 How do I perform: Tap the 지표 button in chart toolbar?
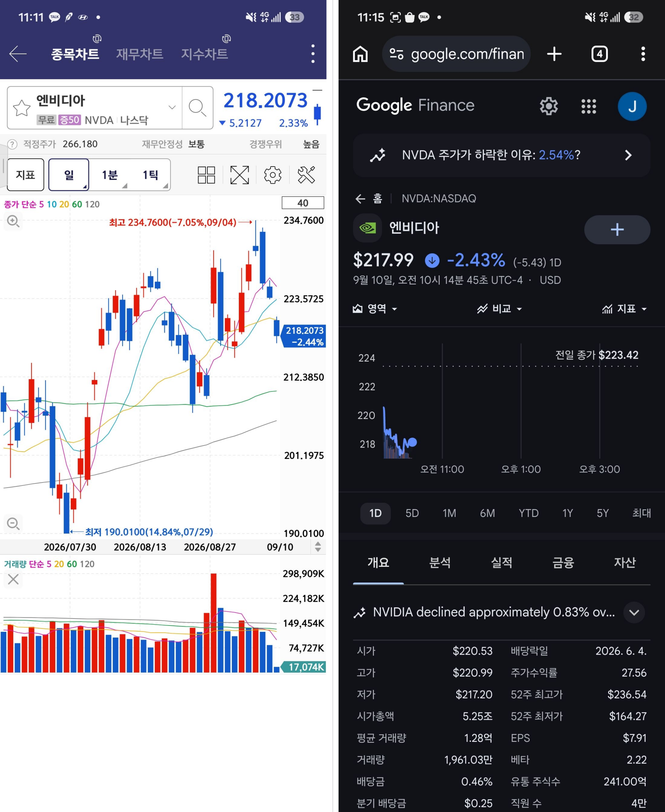tap(26, 175)
